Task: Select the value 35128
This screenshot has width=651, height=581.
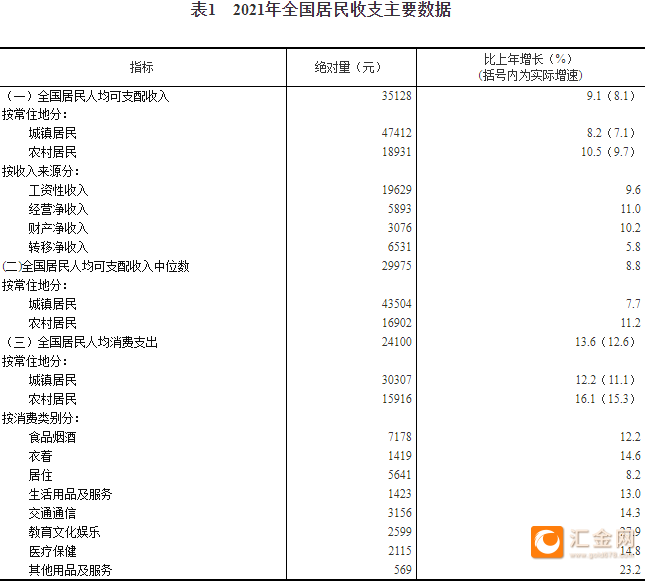Action: (396, 96)
